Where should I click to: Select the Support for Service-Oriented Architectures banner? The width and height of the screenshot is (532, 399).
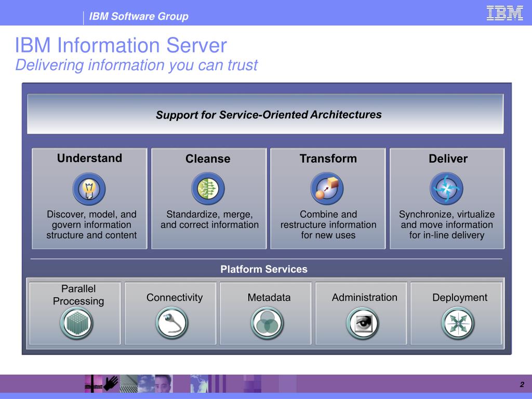tap(265, 114)
